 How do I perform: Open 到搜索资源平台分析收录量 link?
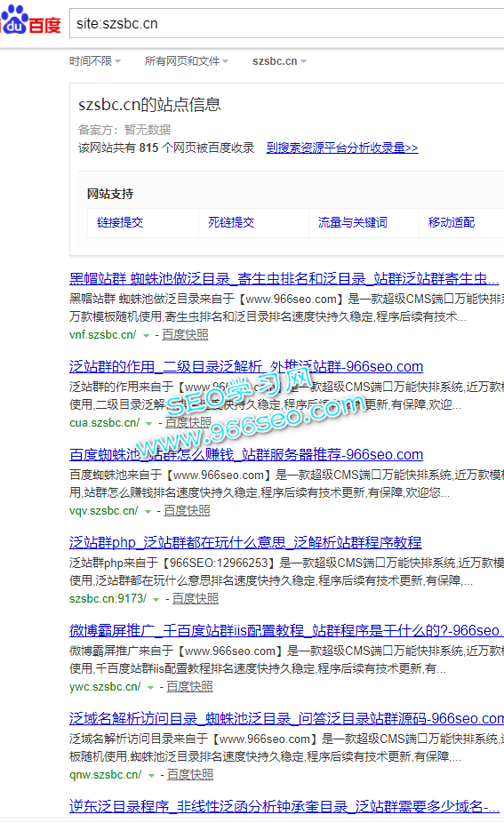[x=342, y=148]
